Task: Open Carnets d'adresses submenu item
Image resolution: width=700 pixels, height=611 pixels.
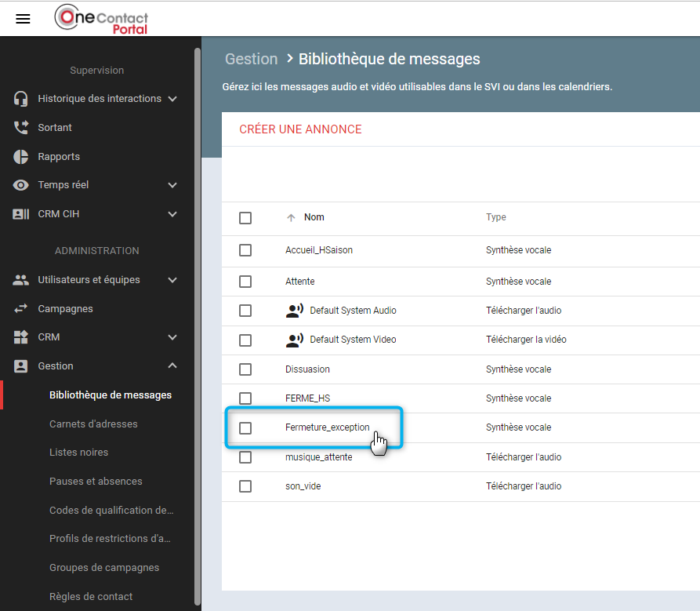Action: tap(93, 424)
